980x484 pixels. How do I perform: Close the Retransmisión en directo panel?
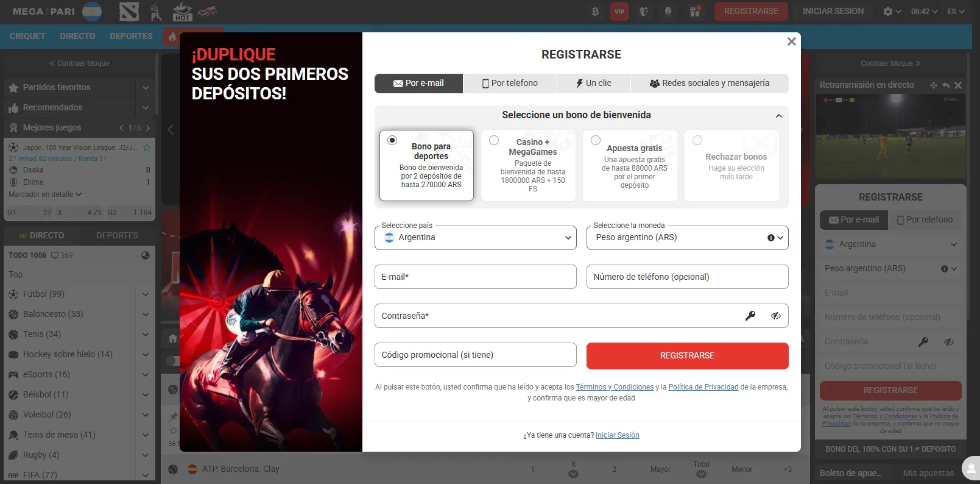click(958, 85)
